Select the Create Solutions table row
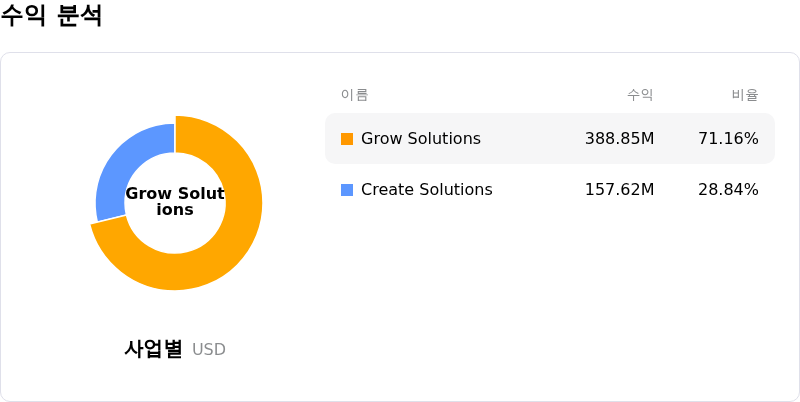Image resolution: width=800 pixels, height=402 pixels. pyautogui.click(x=549, y=190)
